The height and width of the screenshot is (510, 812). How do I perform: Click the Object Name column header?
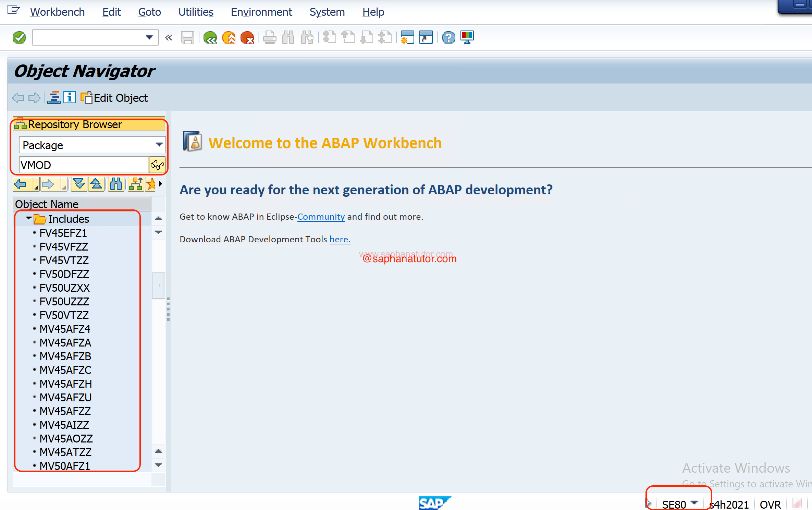point(82,204)
